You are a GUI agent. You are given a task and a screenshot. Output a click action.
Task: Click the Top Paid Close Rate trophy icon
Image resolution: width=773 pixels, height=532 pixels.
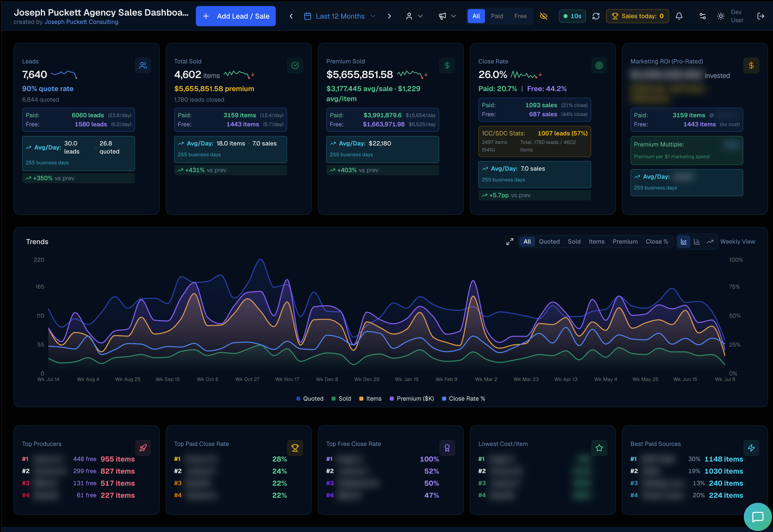(x=295, y=448)
